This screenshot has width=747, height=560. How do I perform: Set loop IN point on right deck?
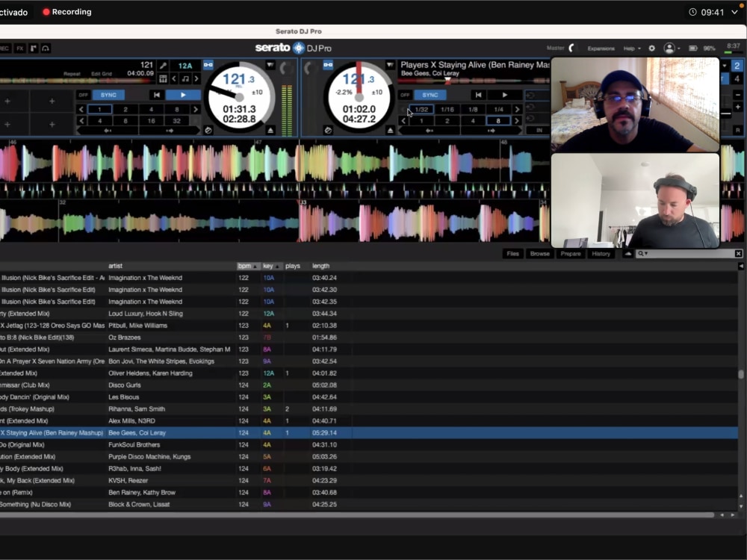coord(539,130)
